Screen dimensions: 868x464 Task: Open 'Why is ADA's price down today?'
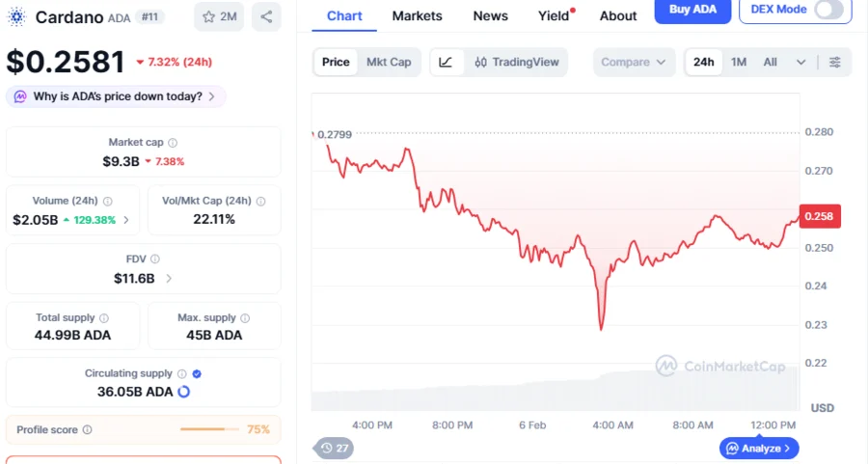[117, 96]
